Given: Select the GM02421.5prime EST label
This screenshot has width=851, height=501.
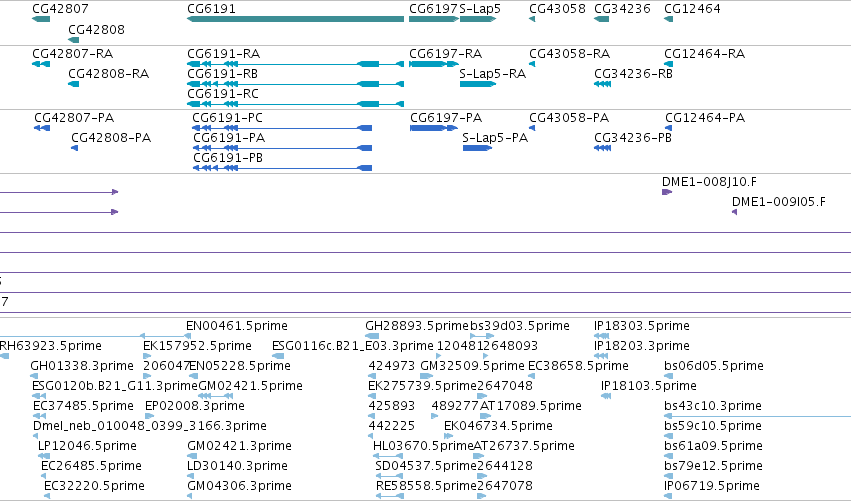Looking at the screenshot, I should pos(250,386).
